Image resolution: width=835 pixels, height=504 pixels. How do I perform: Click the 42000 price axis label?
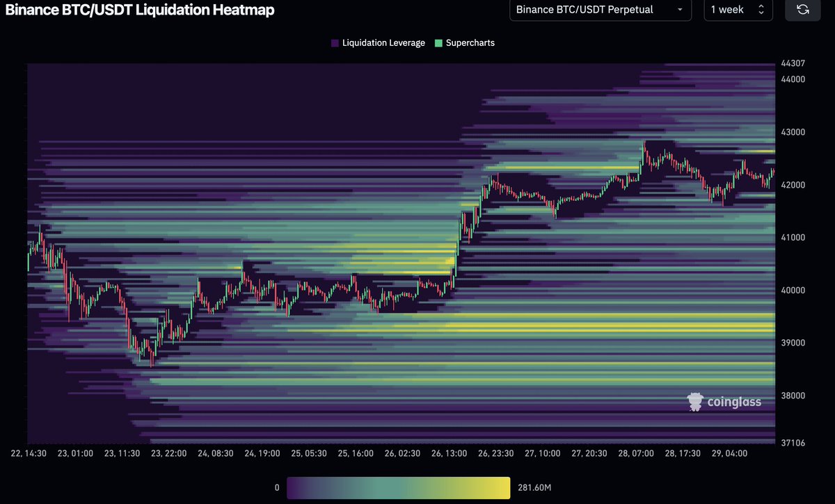793,185
